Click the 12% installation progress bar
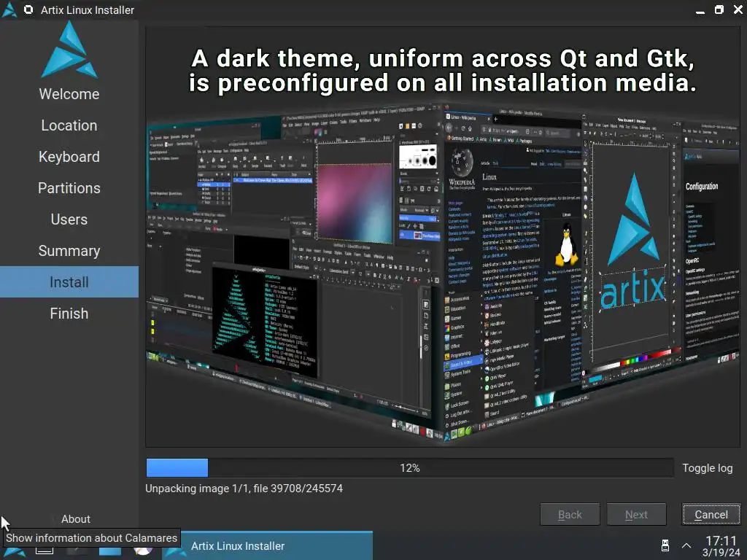 [410, 468]
